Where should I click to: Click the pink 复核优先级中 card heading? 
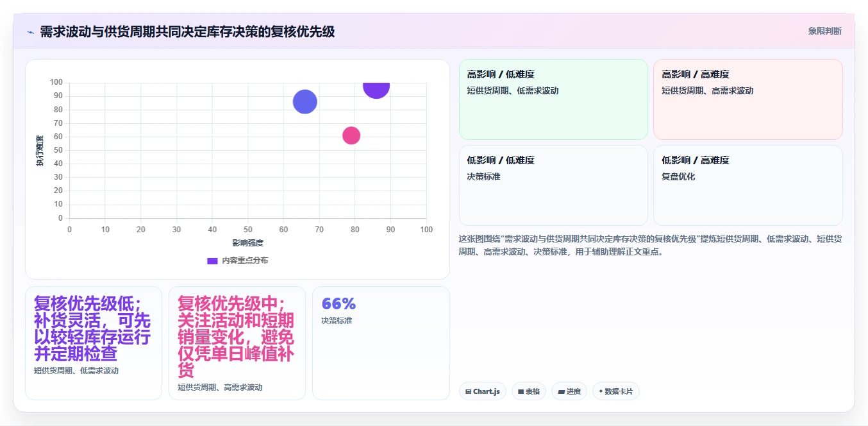tap(236, 337)
